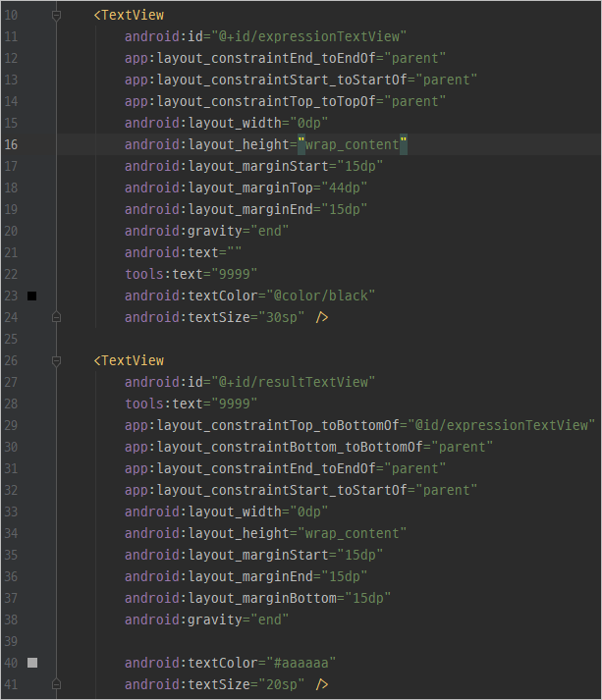Click layout_constraintStart_toStartOf on line 13
This screenshot has height=700, width=602.
click(x=301, y=80)
